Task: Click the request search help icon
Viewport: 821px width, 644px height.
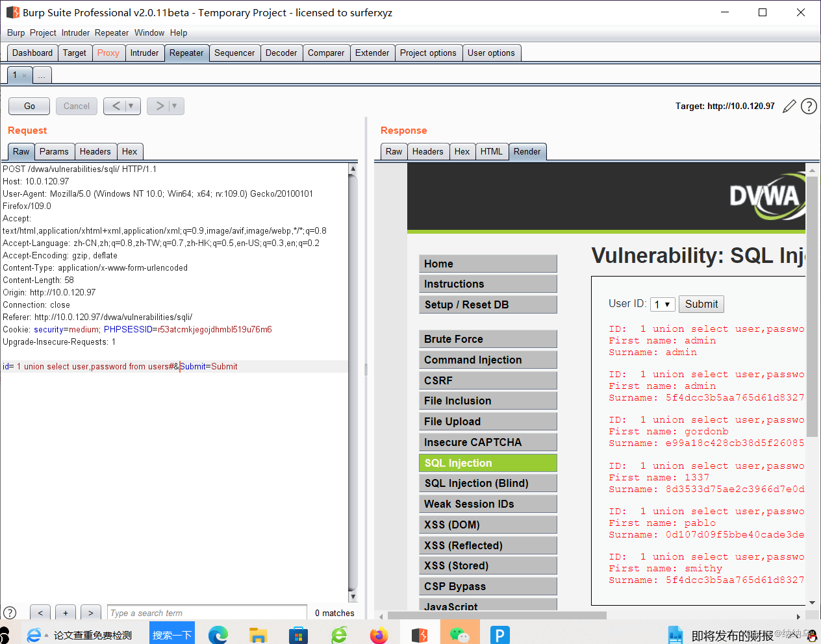Action: 10,613
